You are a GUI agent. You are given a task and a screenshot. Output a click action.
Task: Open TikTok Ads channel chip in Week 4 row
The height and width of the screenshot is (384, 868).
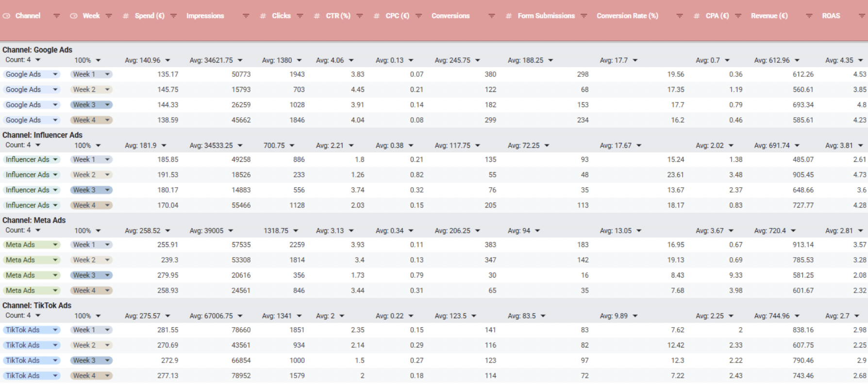click(32, 376)
